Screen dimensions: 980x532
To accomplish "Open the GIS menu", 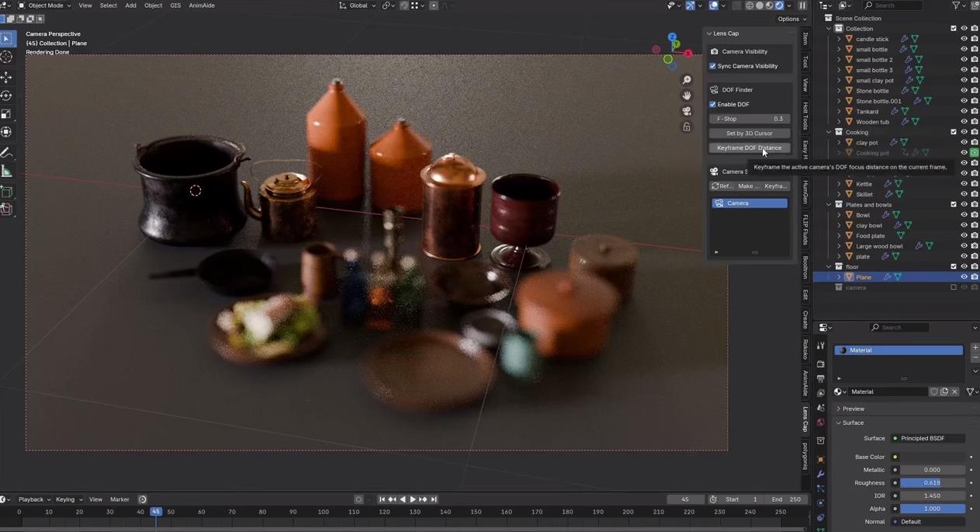I will coord(175,5).
